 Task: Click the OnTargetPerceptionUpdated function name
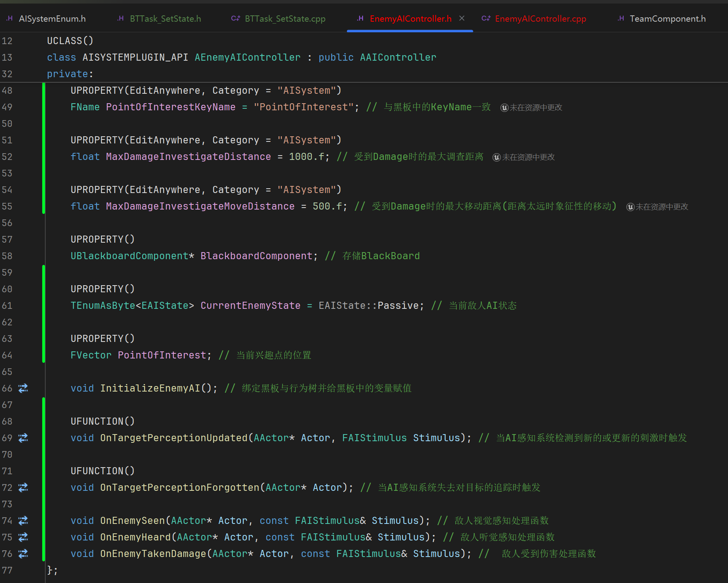tap(174, 438)
